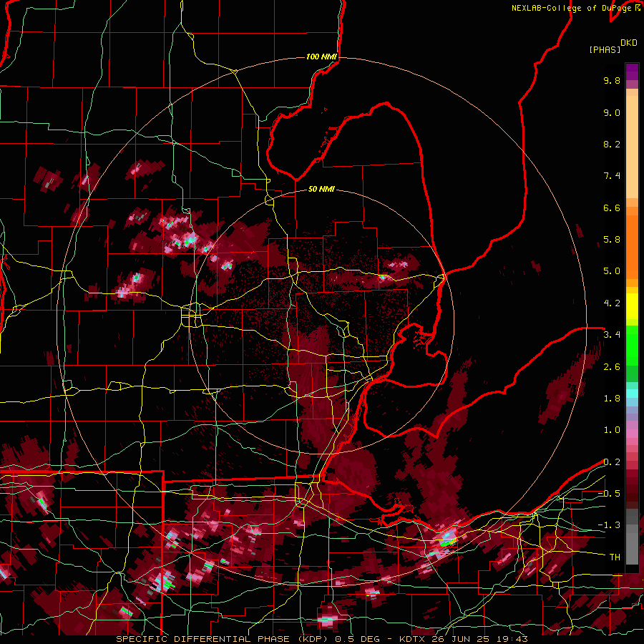Click the 5.0 color scale value

coord(612,271)
